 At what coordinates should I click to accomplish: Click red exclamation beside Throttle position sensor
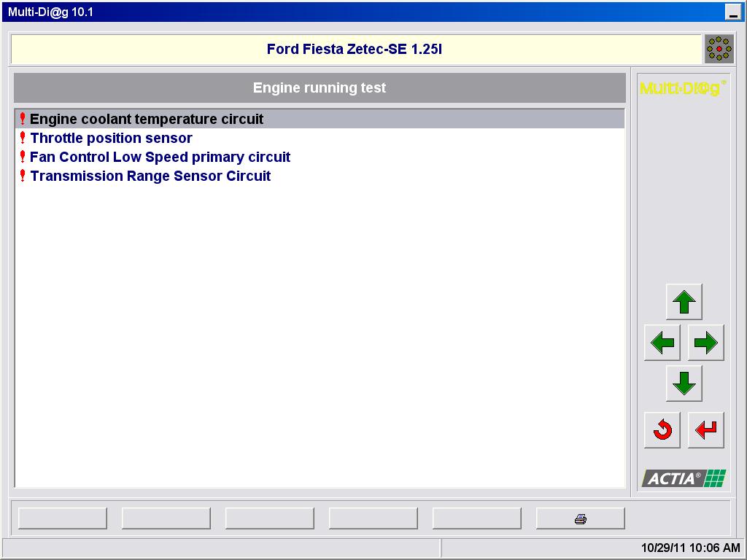tap(23, 138)
